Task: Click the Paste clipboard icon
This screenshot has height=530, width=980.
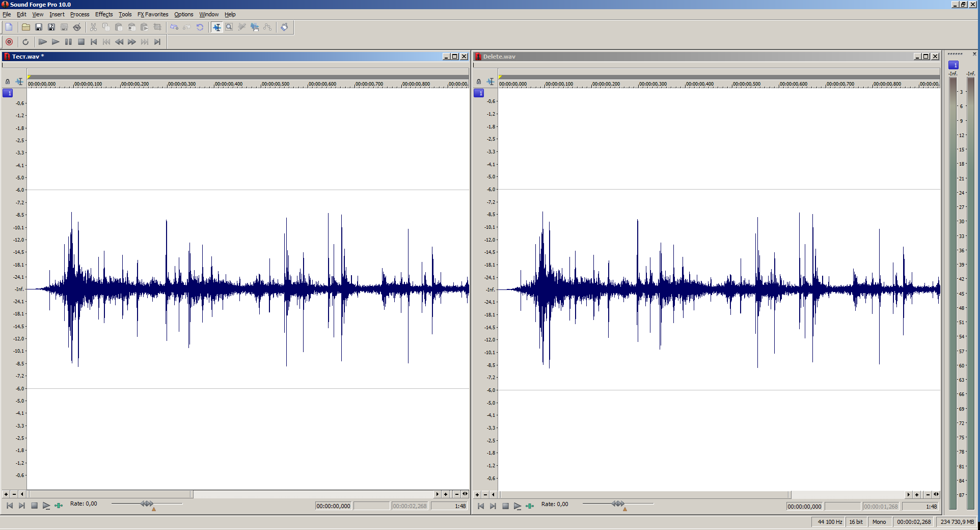Action: (x=119, y=27)
